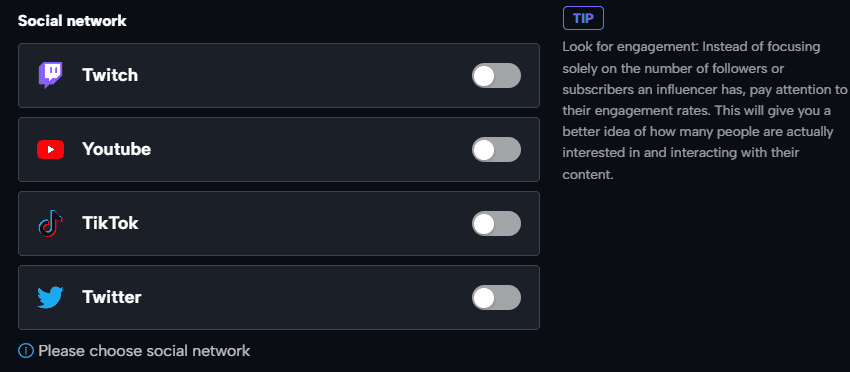The width and height of the screenshot is (850, 372).
Task: Click the TIP badge
Action: [x=583, y=19]
